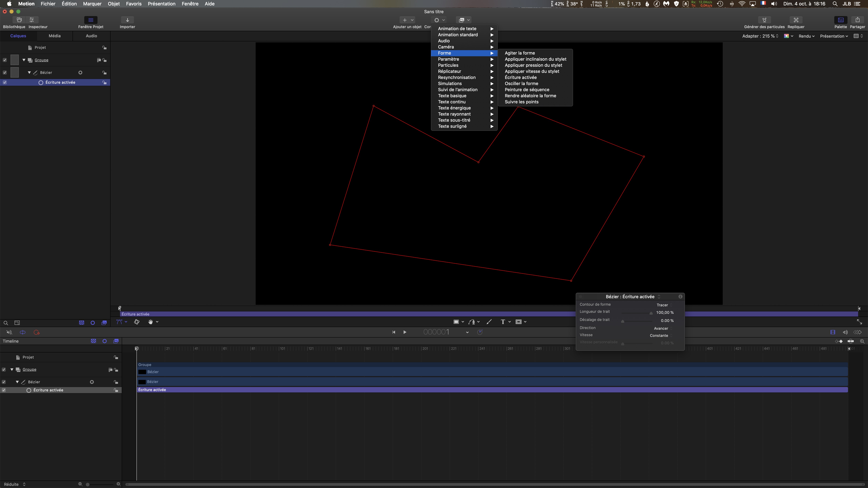The width and height of the screenshot is (868, 488).
Task: Select the Text tool in canvas toolbar
Action: point(503,322)
